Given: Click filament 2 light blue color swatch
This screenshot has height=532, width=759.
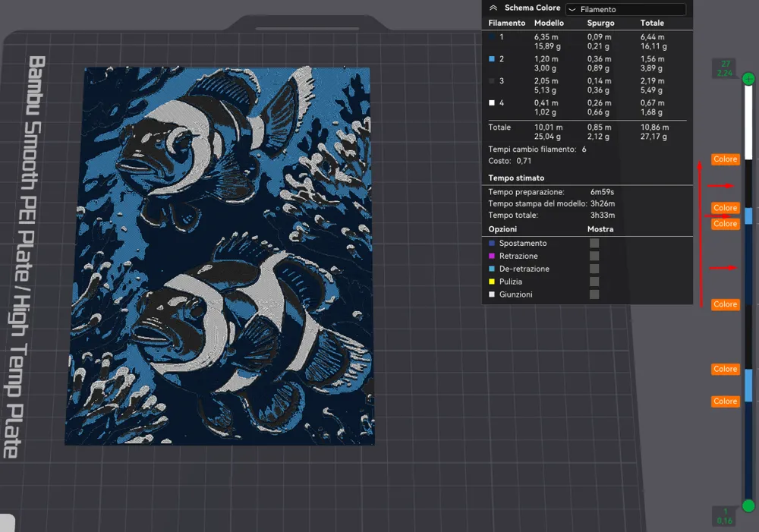Looking at the screenshot, I should tap(492, 58).
